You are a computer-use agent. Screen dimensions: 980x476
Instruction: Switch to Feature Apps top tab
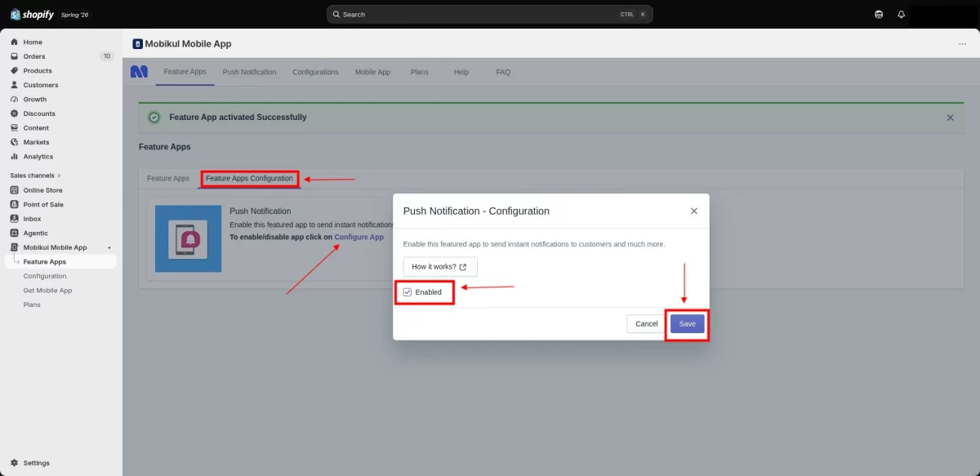pos(185,72)
